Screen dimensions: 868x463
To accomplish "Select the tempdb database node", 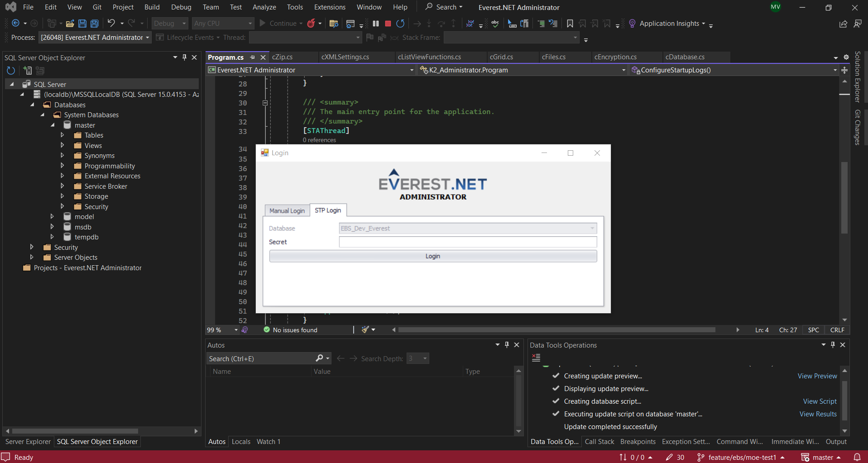I will click(x=86, y=237).
